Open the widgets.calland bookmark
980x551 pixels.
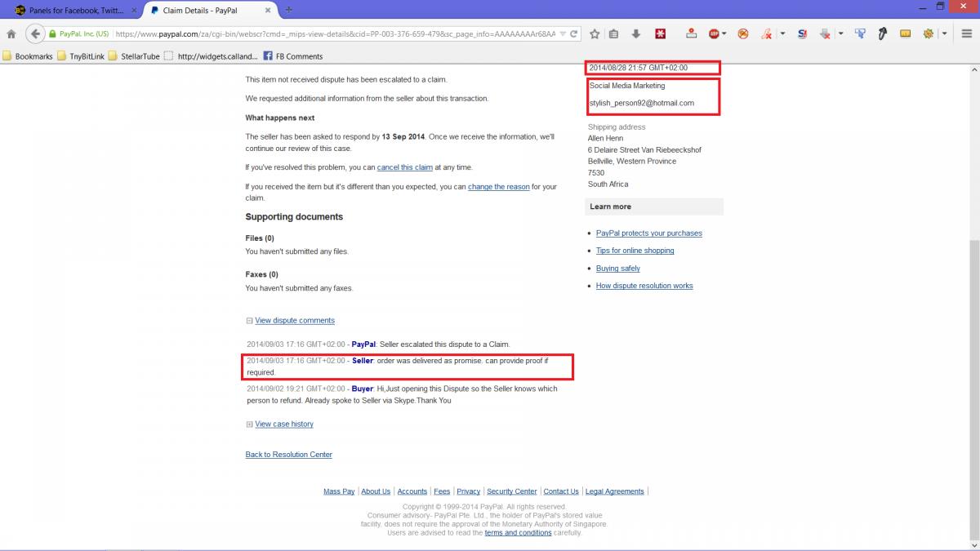pyautogui.click(x=211, y=56)
